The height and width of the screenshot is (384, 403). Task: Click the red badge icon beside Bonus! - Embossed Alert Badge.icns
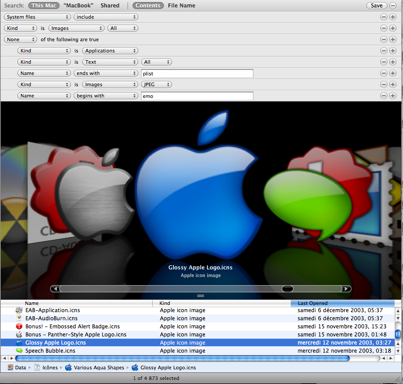click(19, 326)
